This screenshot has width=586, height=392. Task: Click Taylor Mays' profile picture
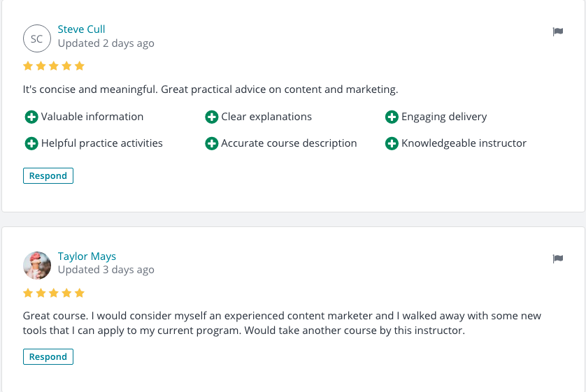click(36, 266)
